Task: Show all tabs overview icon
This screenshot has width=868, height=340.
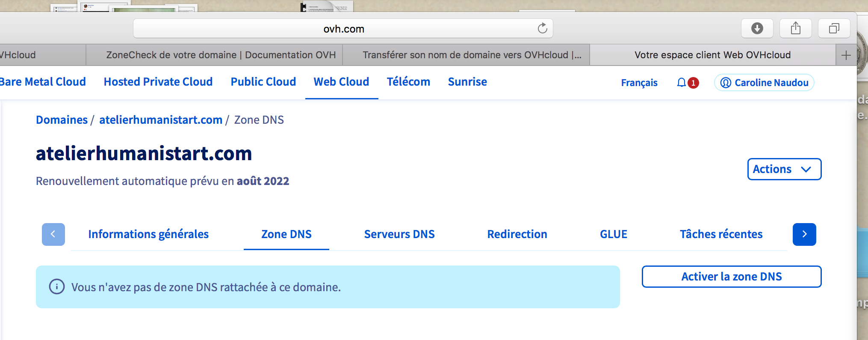Action: 834,28
